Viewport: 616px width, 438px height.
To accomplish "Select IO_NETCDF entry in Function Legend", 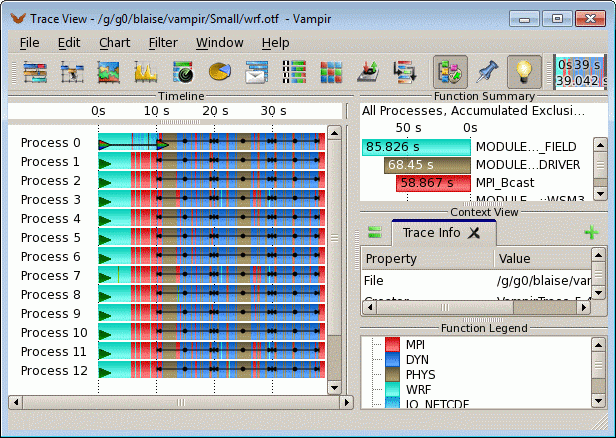I will coord(437,404).
